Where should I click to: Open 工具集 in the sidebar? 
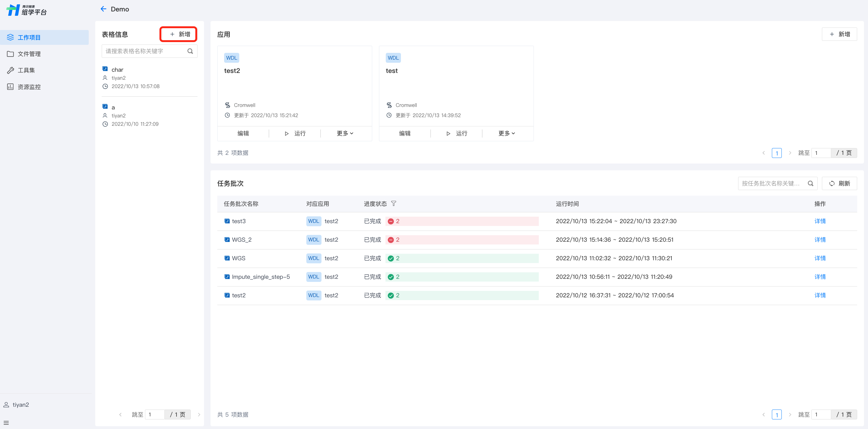26,70
